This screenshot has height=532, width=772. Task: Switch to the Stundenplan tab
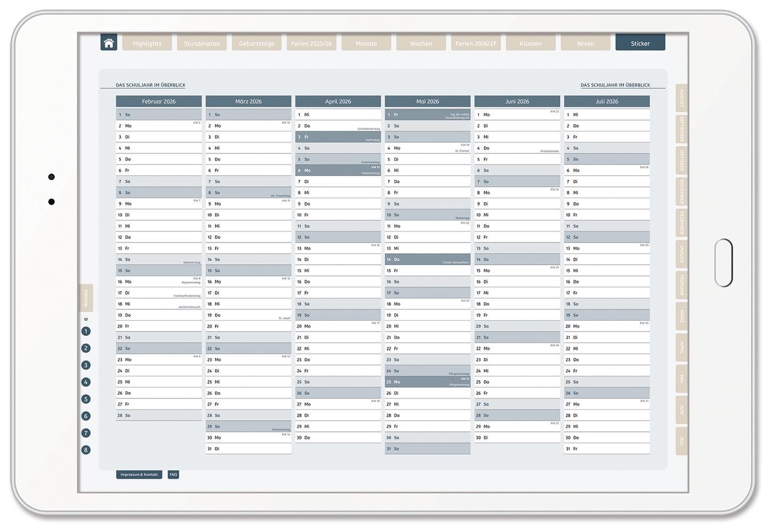click(x=202, y=43)
